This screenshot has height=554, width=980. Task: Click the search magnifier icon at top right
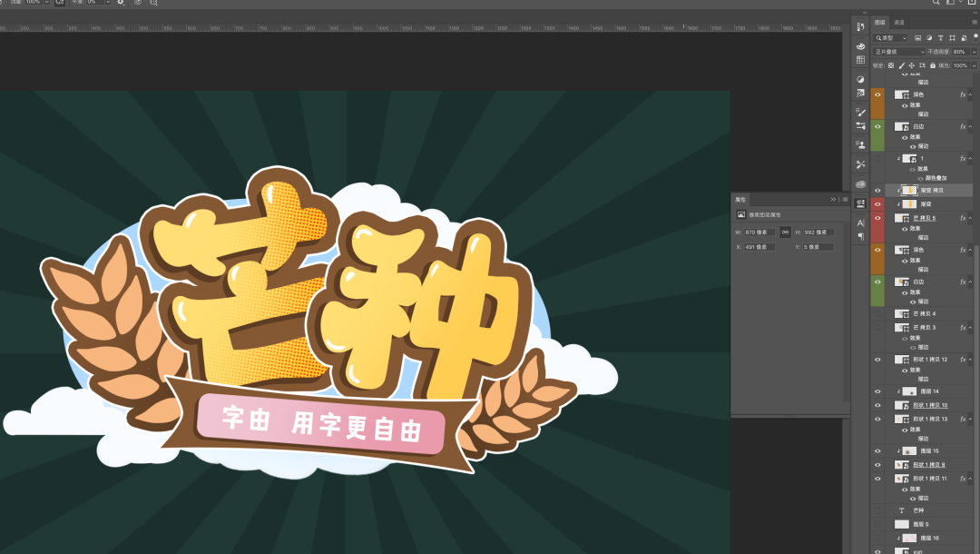click(x=936, y=4)
